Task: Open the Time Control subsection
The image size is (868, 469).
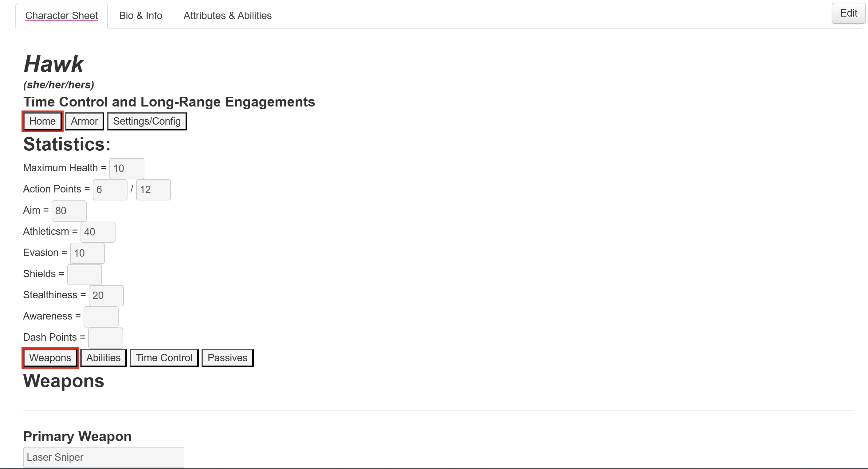Action: tap(164, 358)
